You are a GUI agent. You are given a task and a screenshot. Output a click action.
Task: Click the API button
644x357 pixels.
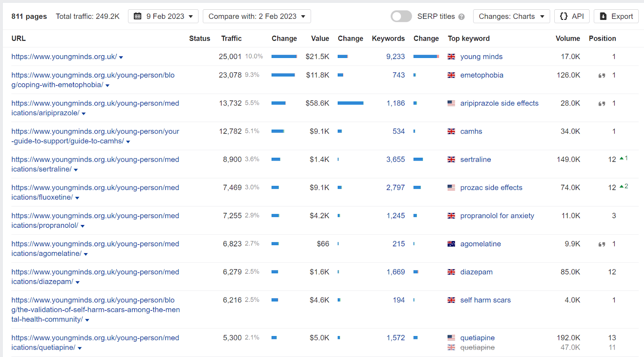[x=572, y=17]
